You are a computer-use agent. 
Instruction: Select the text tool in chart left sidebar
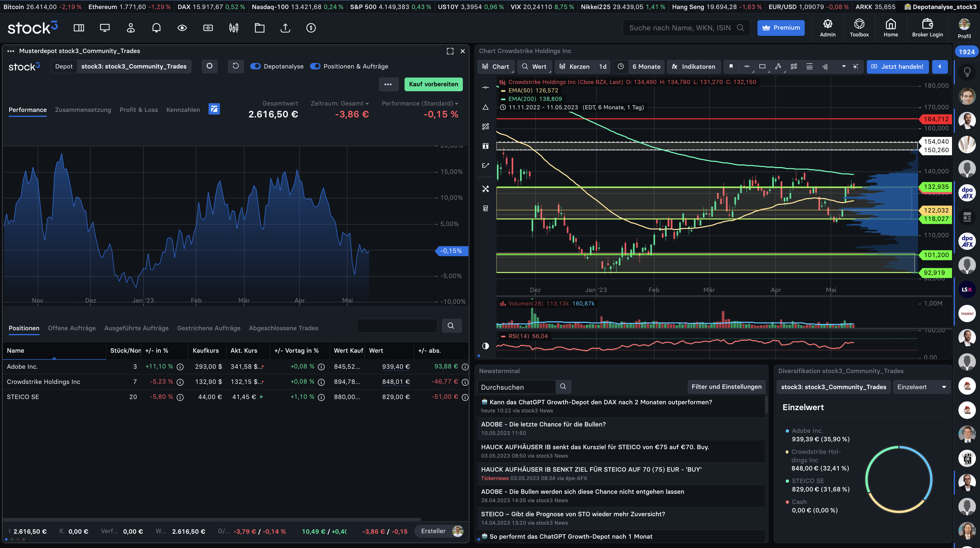tap(485, 146)
